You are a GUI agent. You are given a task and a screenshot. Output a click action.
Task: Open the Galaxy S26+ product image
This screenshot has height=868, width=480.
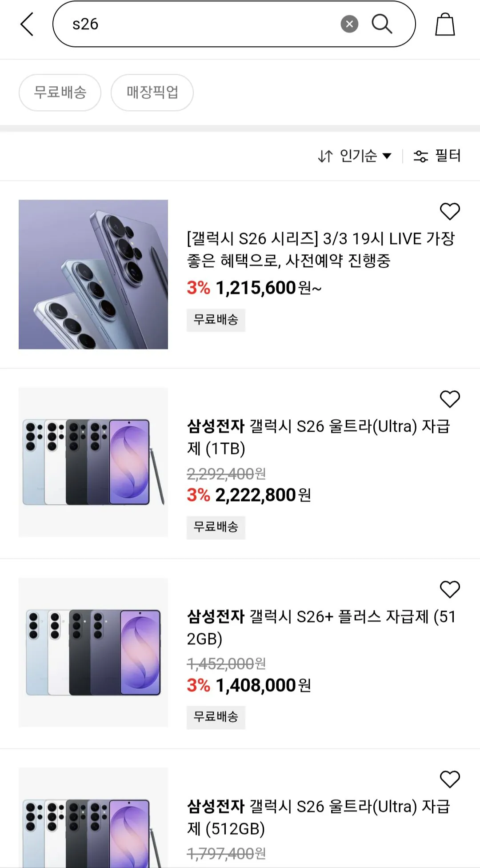pyautogui.click(x=93, y=652)
